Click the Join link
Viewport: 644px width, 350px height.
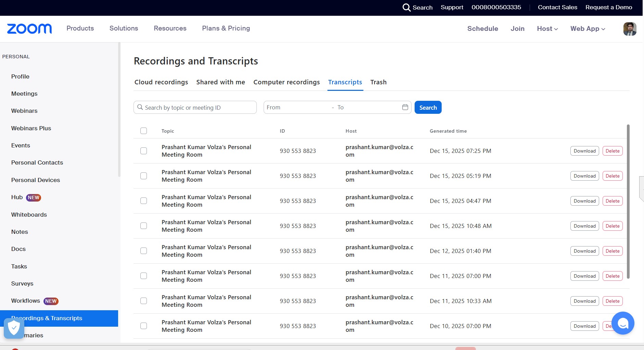[x=517, y=29]
